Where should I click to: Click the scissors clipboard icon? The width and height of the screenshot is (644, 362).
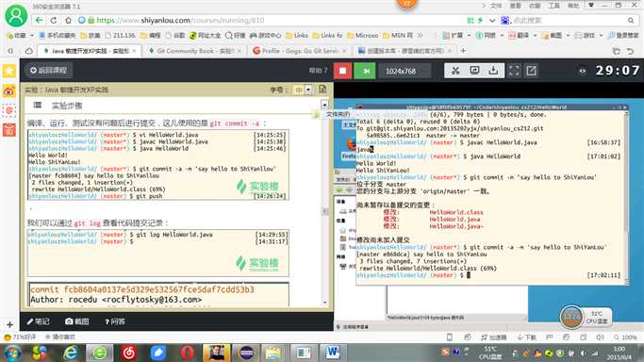click(x=455, y=71)
